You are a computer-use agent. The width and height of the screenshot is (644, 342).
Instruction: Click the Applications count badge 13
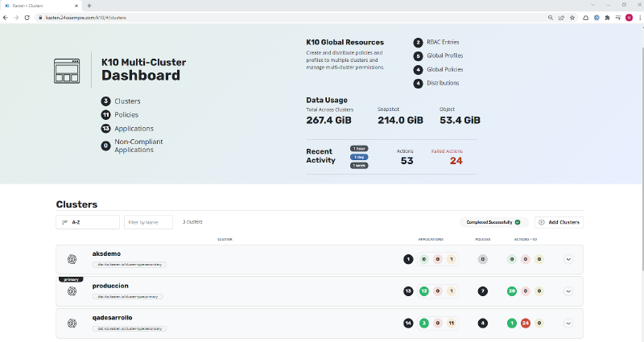[106, 129]
